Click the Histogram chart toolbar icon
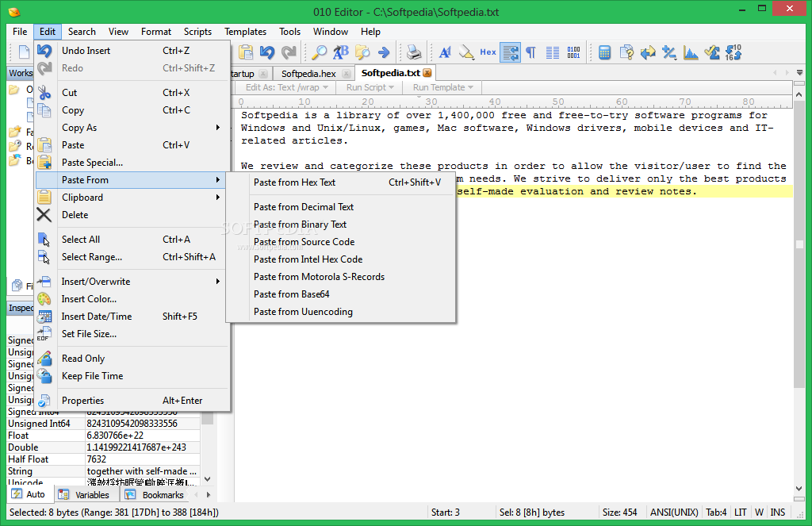This screenshot has height=526, width=812. pyautogui.click(x=691, y=52)
